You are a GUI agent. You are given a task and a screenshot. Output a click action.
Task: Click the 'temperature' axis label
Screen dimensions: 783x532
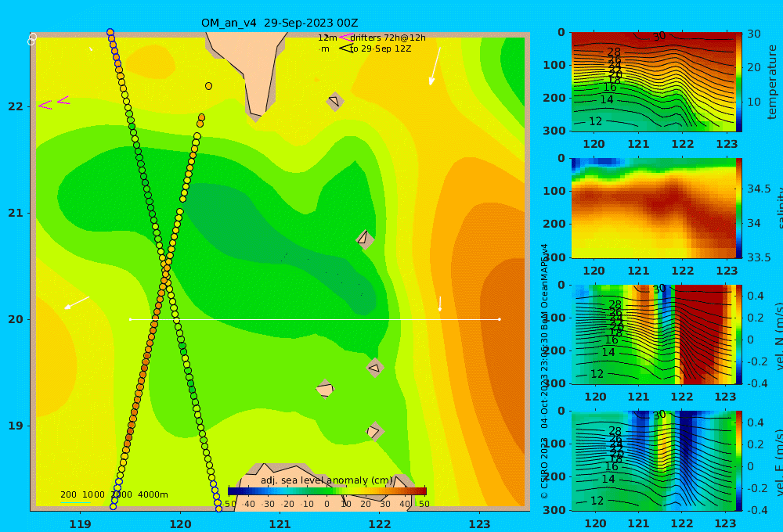click(x=772, y=82)
